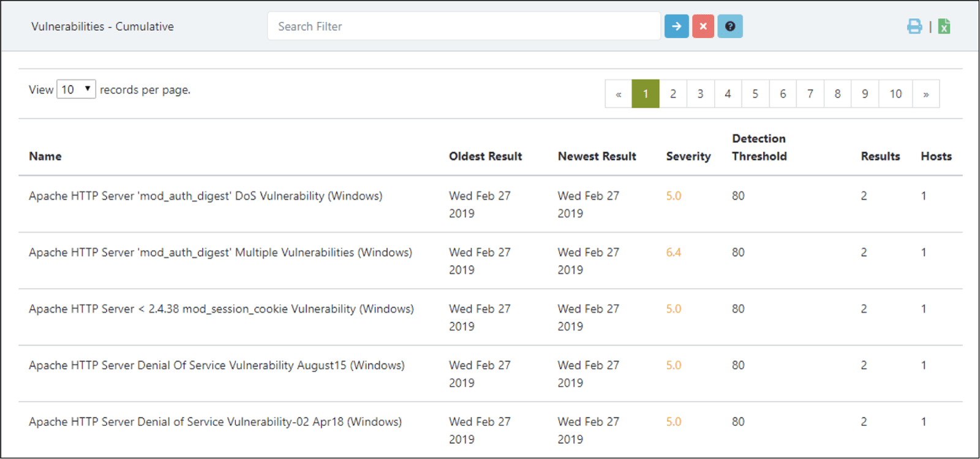This screenshot has width=980, height=459.
Task: Export vulnerabilities to Excel
Action: click(944, 26)
